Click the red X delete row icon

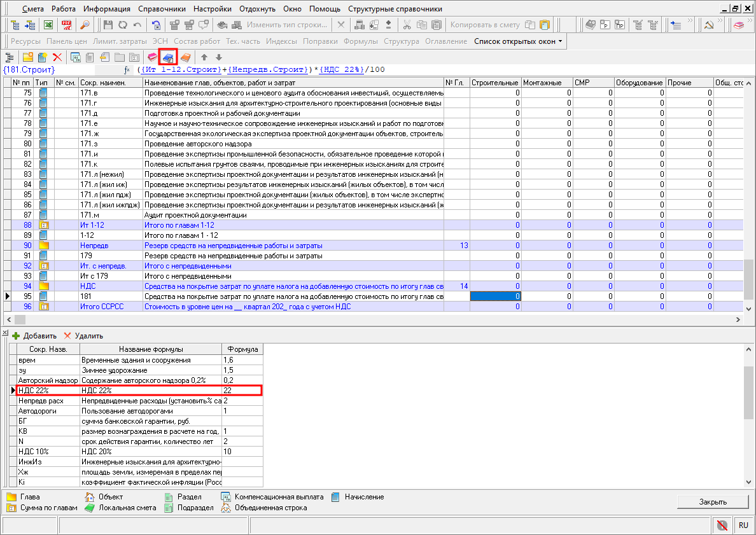click(x=57, y=57)
